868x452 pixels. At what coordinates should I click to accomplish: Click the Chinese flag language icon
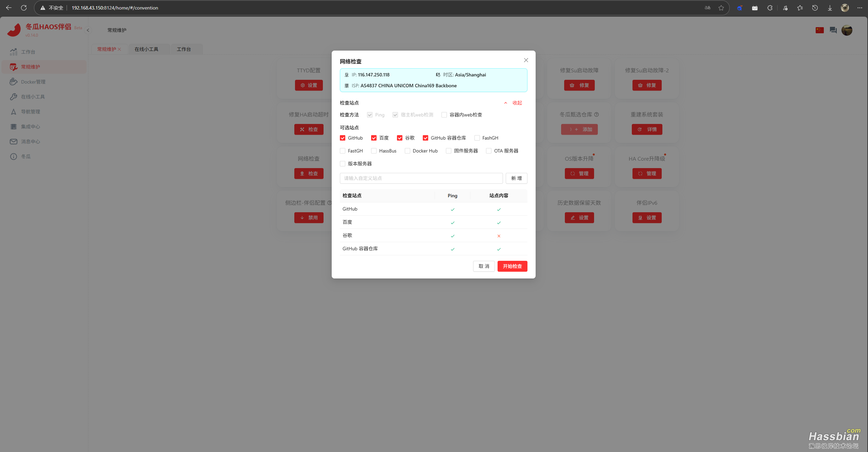(x=819, y=30)
